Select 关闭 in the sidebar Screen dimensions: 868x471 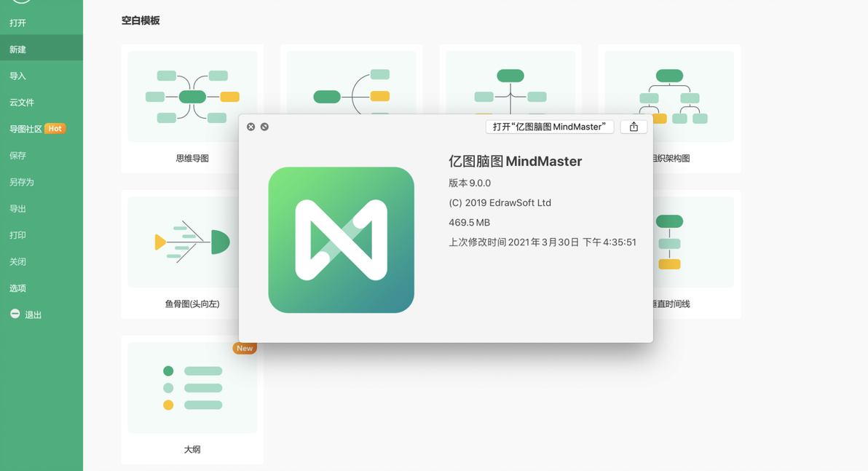pos(17,262)
